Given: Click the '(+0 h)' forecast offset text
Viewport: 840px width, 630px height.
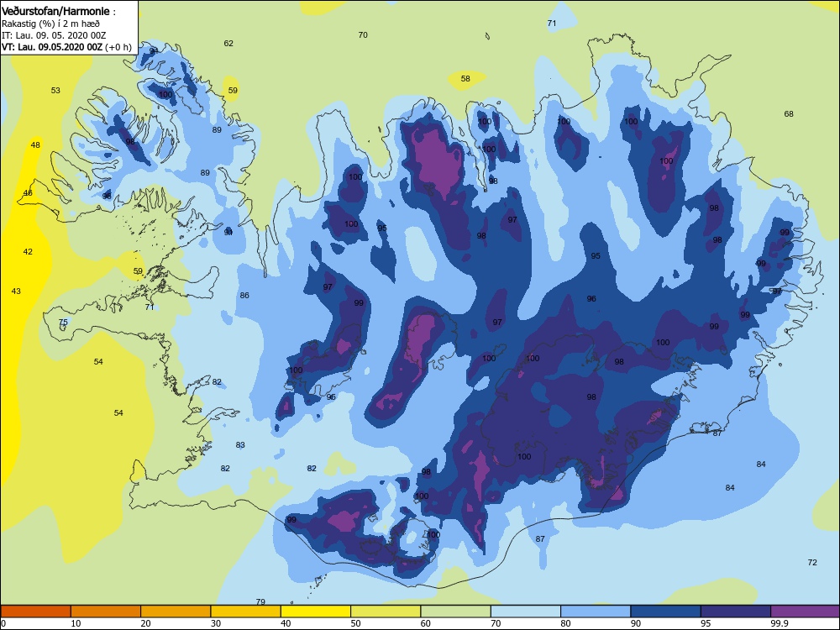Looking at the screenshot, I should pyautogui.click(x=118, y=47).
